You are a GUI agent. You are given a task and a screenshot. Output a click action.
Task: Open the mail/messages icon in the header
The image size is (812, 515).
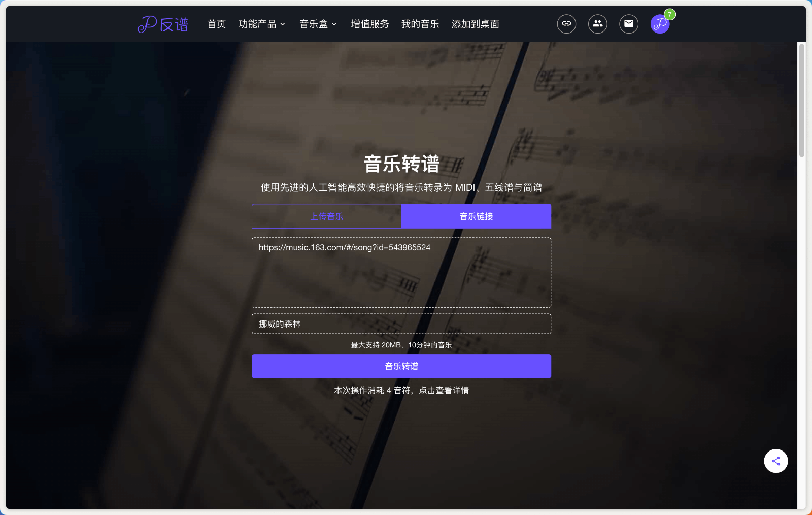coord(628,23)
